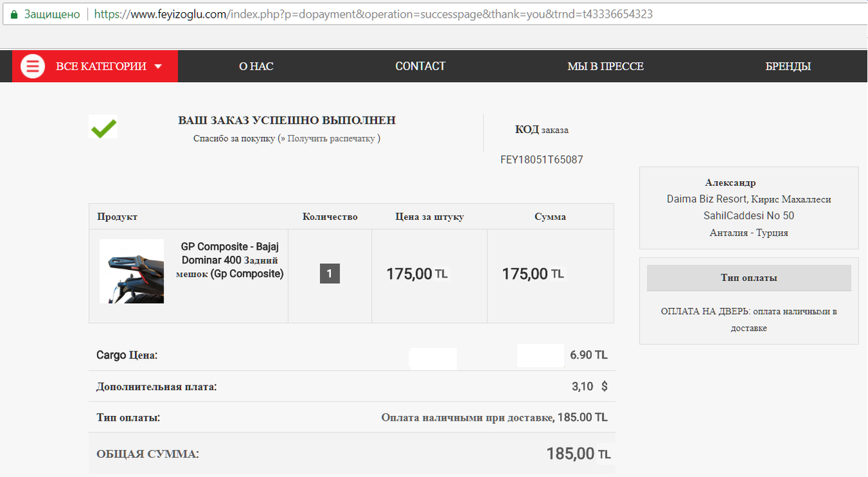
Task: Click the Тип оплаты sidebar header
Action: (x=749, y=278)
